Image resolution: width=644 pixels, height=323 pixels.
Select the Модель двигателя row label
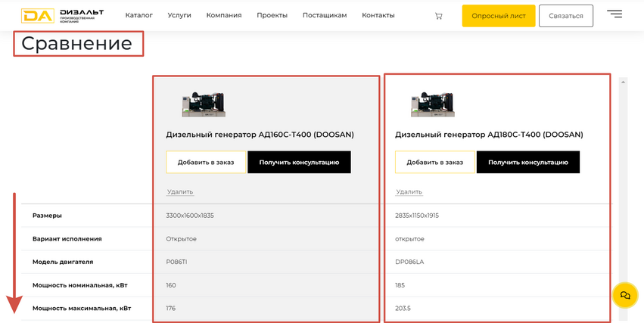tap(63, 262)
